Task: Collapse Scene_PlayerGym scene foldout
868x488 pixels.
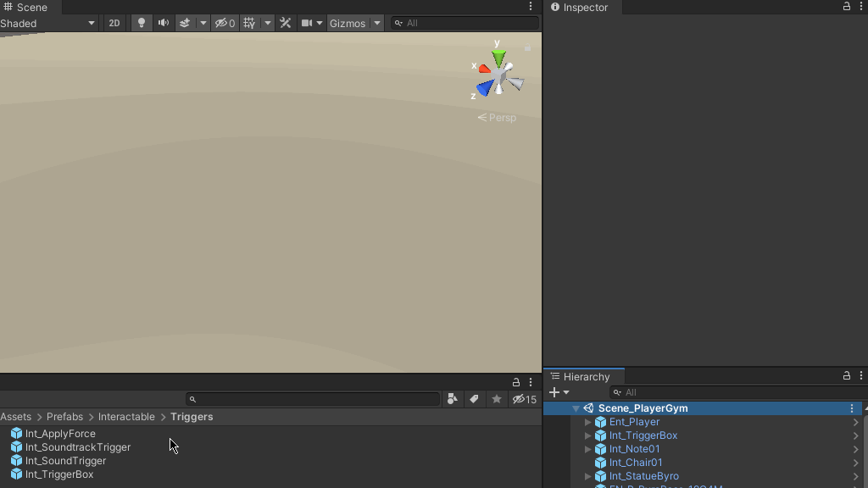Action: pyautogui.click(x=576, y=408)
